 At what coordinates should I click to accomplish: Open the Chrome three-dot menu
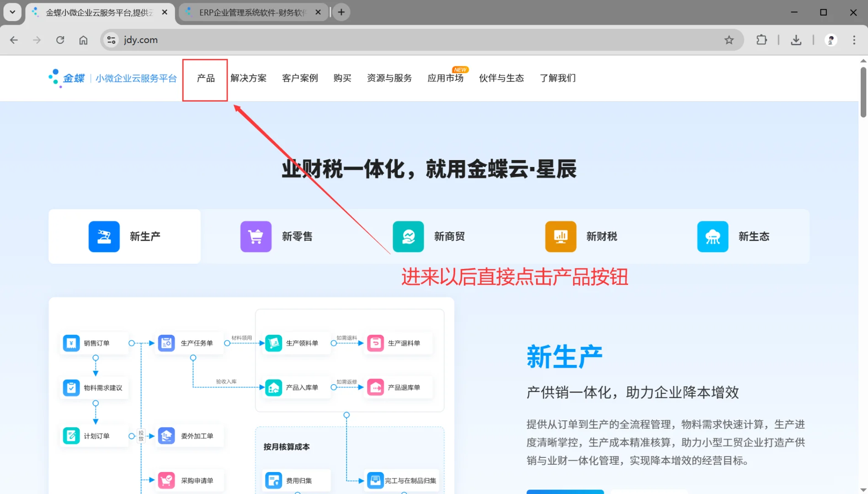pos(854,40)
